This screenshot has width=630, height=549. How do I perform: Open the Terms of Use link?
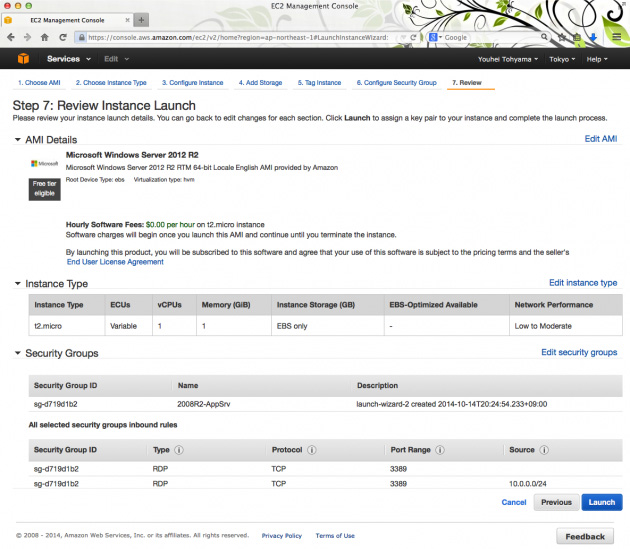[x=335, y=536]
